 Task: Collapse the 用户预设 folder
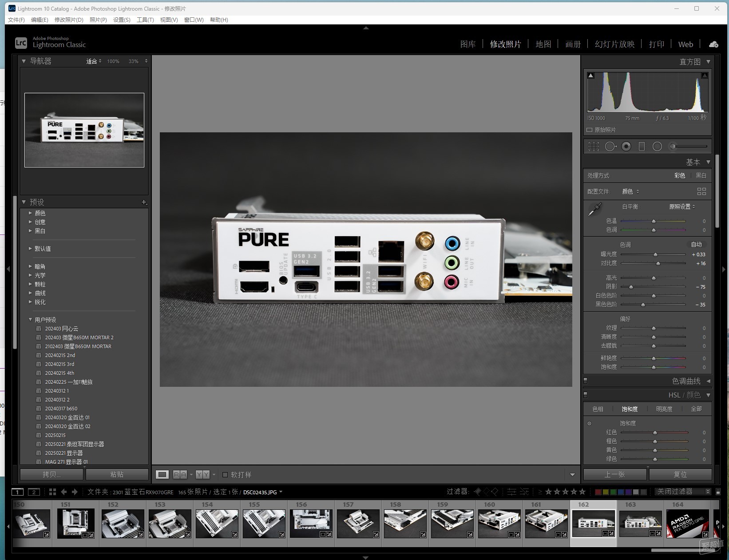pos(30,320)
